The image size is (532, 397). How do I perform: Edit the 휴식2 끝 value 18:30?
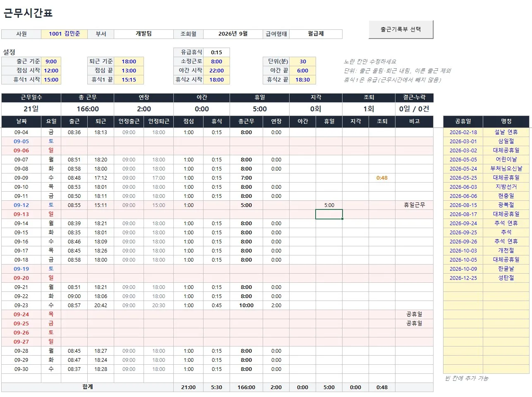point(303,79)
